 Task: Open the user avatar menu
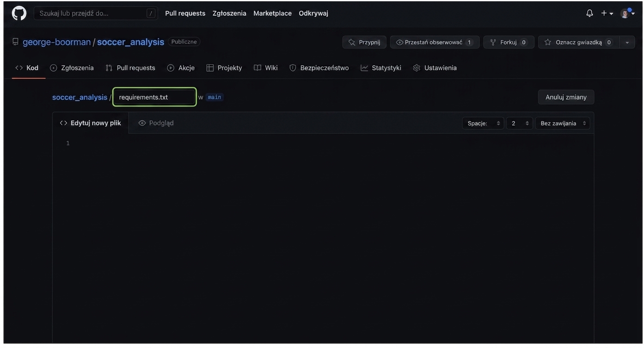click(627, 13)
